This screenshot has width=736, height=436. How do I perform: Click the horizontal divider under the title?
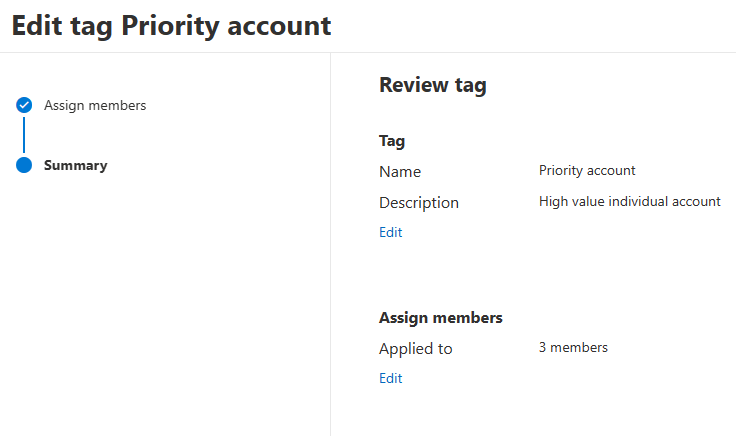pyautogui.click(x=368, y=52)
